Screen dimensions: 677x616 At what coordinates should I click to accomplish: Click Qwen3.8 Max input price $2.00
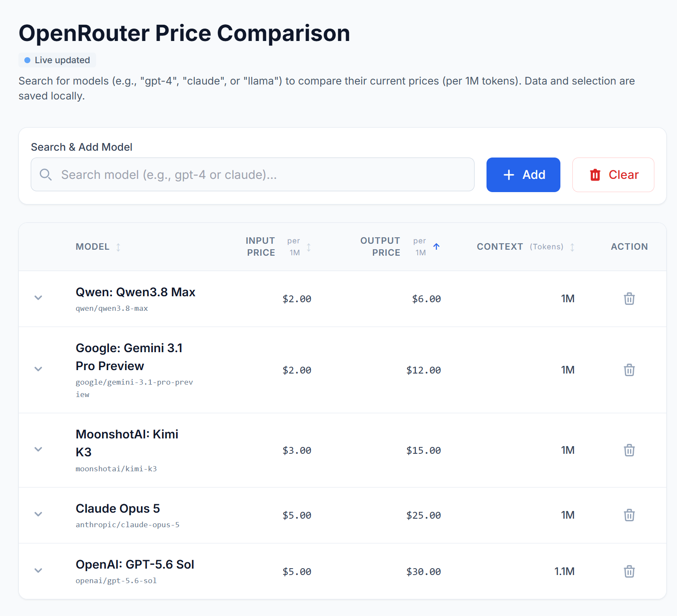click(x=297, y=299)
